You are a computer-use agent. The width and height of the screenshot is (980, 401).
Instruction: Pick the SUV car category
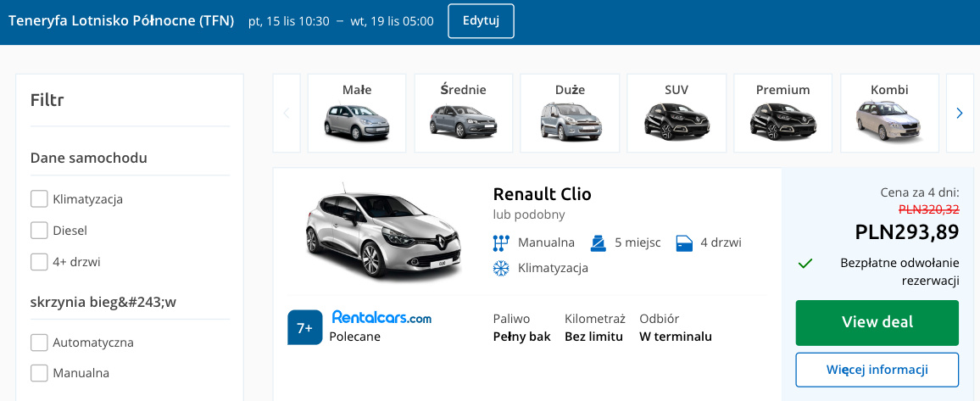click(677, 113)
